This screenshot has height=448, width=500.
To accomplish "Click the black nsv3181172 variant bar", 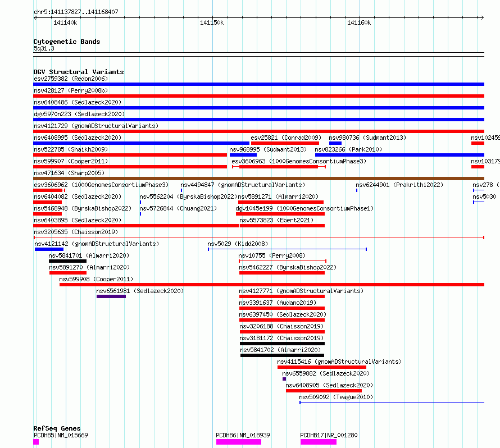I will tap(282, 344).
